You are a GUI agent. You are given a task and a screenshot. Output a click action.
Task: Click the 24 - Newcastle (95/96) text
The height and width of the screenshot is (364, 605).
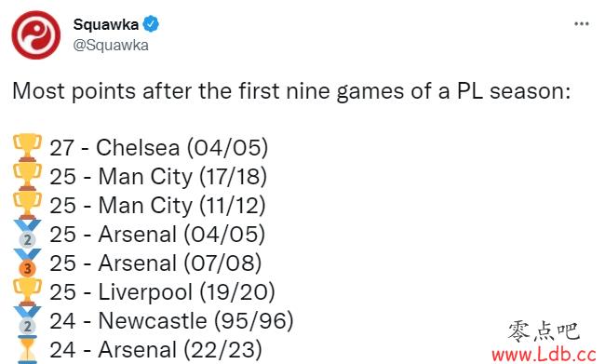(x=171, y=321)
